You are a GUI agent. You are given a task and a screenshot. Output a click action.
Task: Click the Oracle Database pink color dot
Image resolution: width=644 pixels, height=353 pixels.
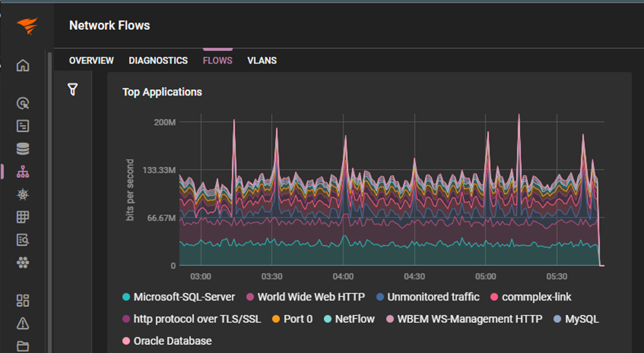(x=126, y=341)
